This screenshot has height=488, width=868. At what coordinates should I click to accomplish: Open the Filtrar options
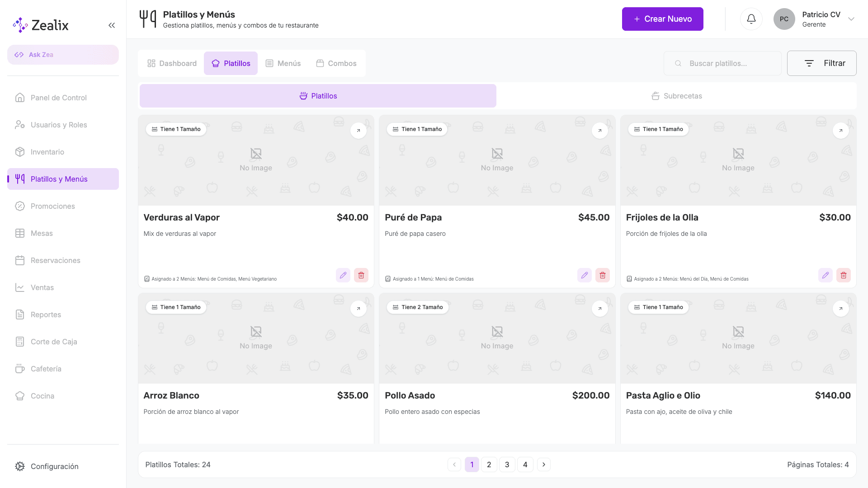[x=821, y=63]
